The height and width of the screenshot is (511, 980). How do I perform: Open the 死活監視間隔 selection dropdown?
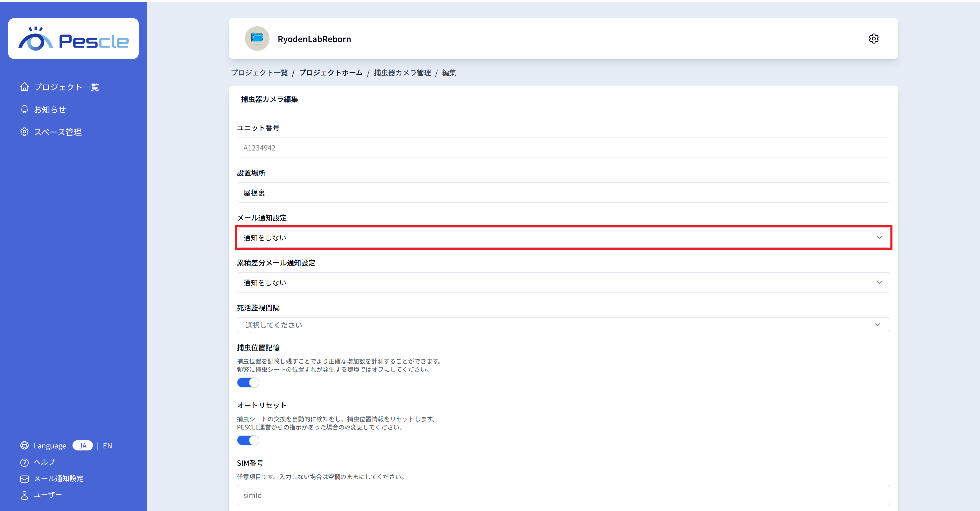pyautogui.click(x=563, y=325)
